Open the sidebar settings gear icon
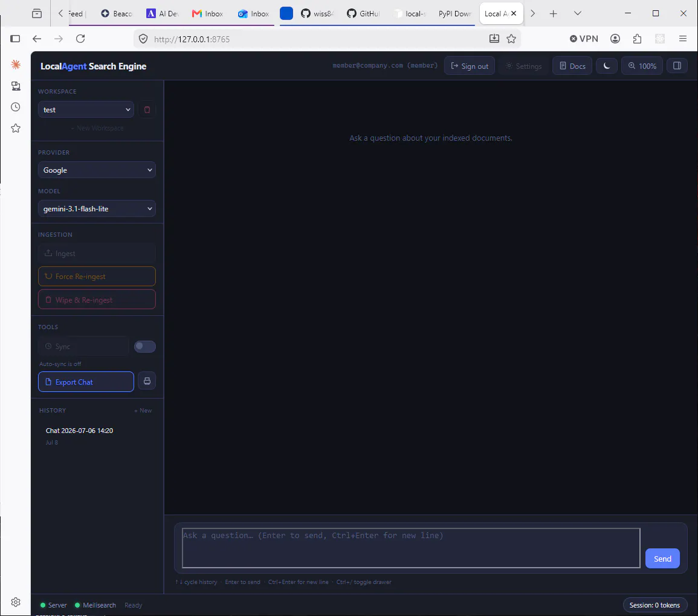 16,602
